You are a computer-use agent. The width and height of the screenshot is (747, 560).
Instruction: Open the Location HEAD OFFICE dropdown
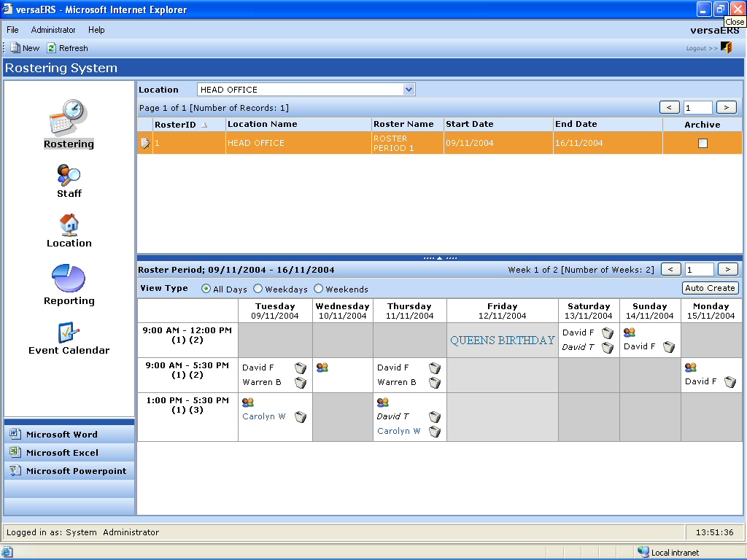(409, 90)
